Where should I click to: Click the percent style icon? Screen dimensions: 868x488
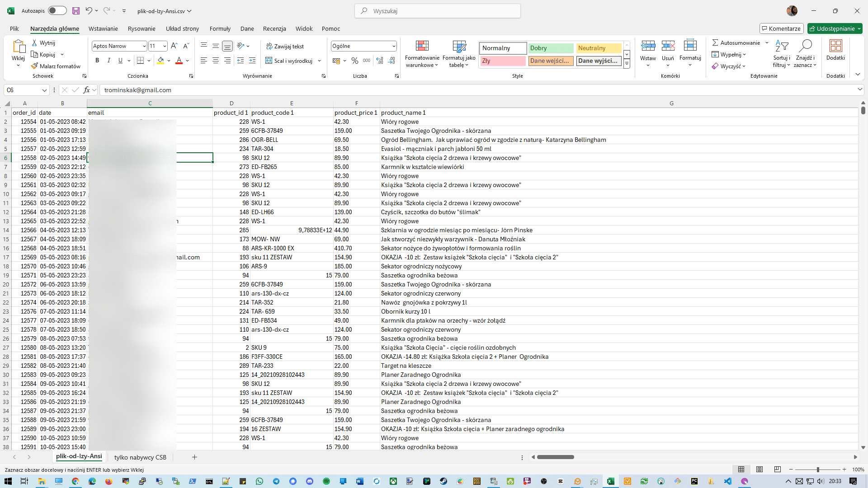pos(355,61)
